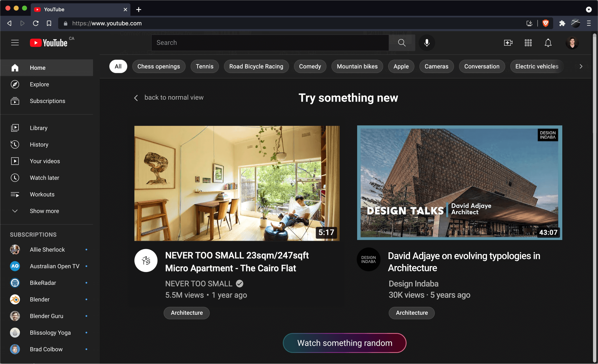Expand Show more in sidebar
598x364 pixels.
[44, 211]
